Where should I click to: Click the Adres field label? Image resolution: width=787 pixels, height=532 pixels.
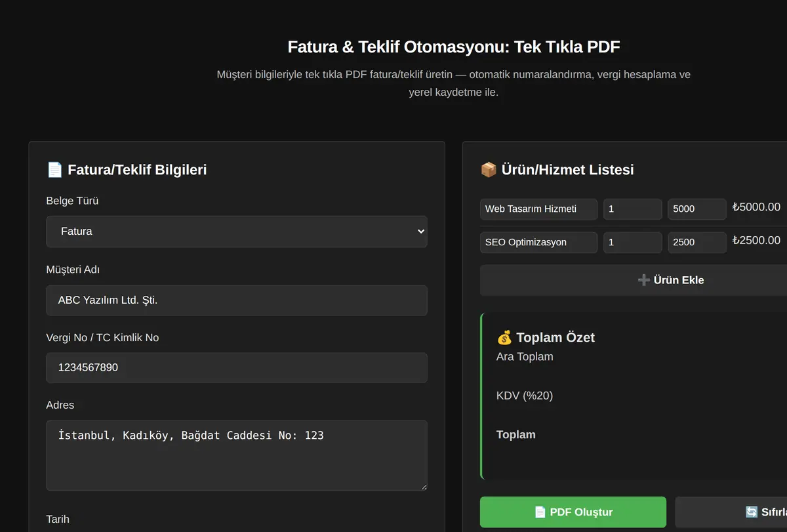[x=60, y=405]
